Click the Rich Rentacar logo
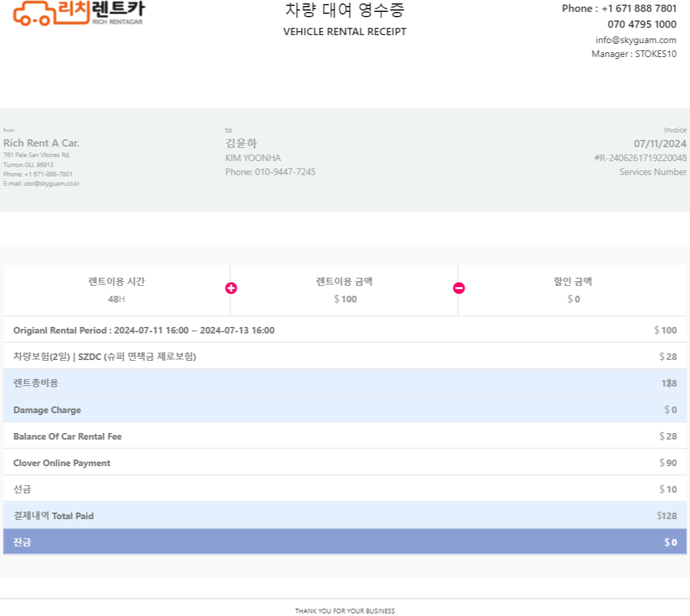Viewport: 690px width, 616px height. (x=79, y=13)
